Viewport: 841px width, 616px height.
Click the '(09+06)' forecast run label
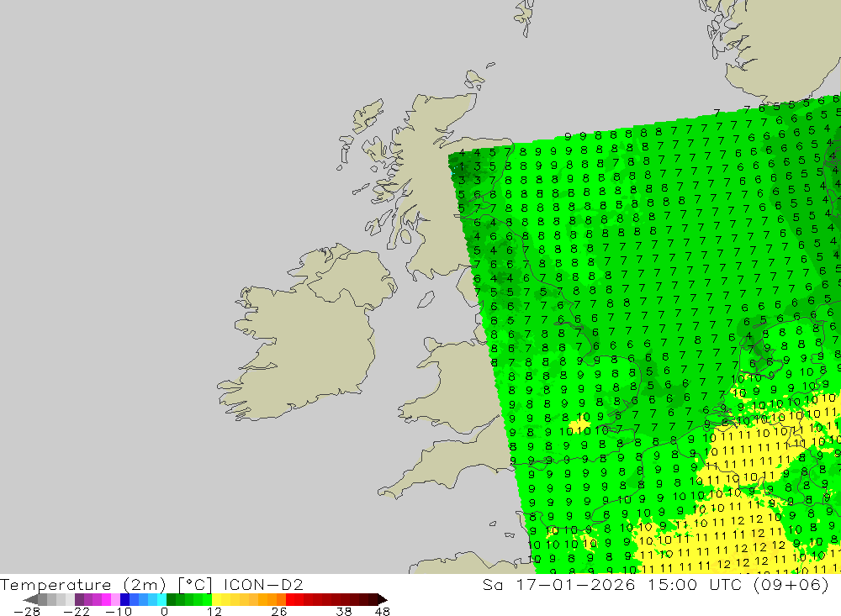coord(791,584)
